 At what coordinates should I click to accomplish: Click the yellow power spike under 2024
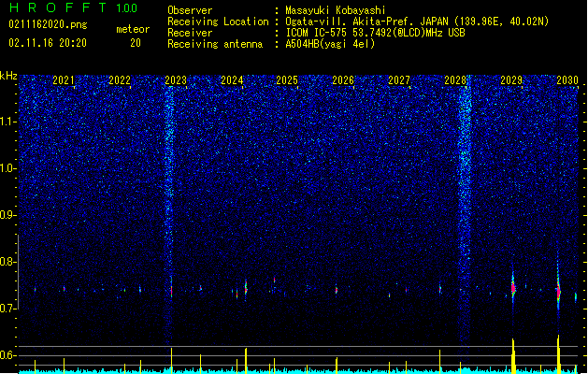[x=246, y=360]
